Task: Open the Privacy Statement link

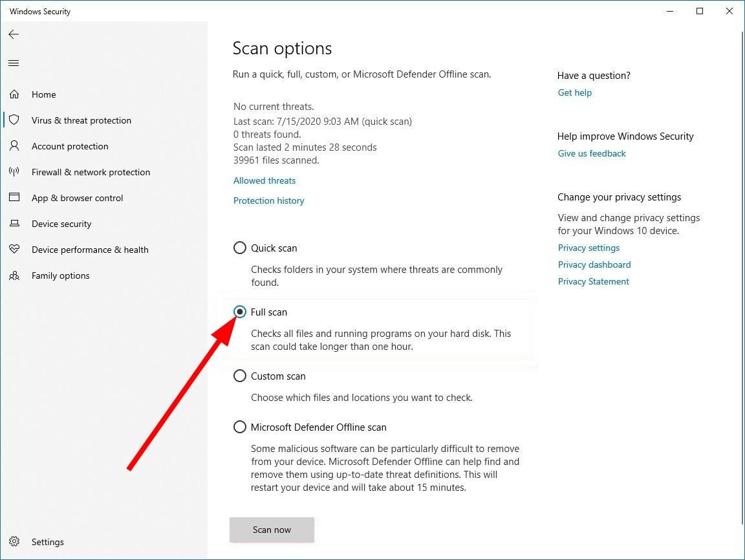Action: 593,282
